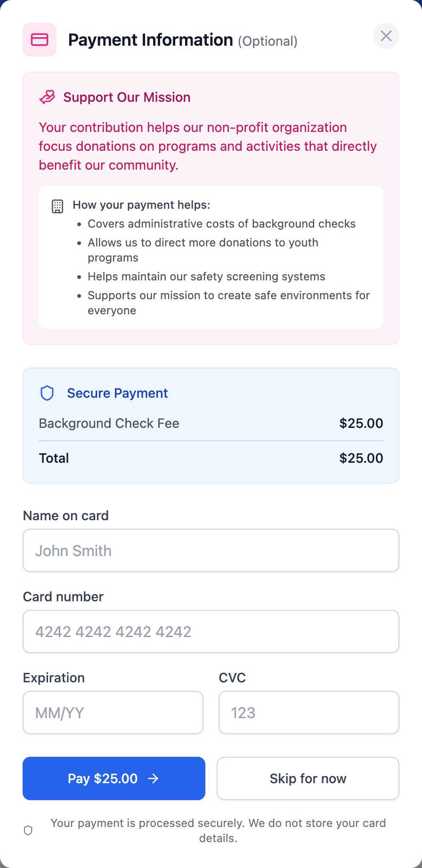Click the Payment Information header icon badge
Viewport: 422px width, 868px height.
pos(40,40)
